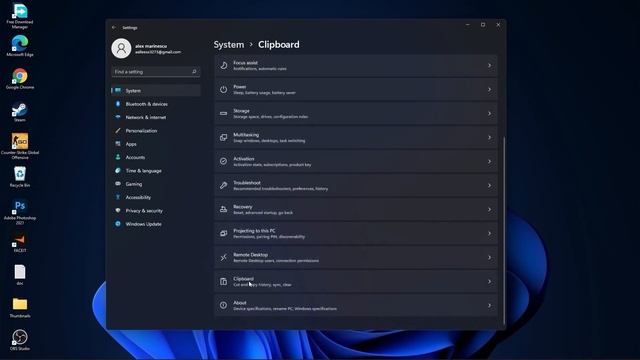Image resolution: width=640 pixels, height=360 pixels.
Task: Click the Power row icon
Action: pos(223,89)
